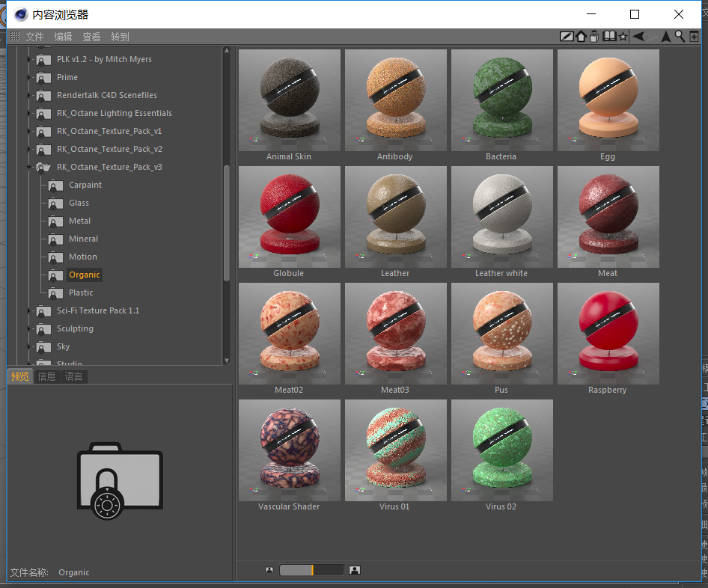
Task: Click the home icon in the browser toolbar
Action: pyautogui.click(x=581, y=37)
